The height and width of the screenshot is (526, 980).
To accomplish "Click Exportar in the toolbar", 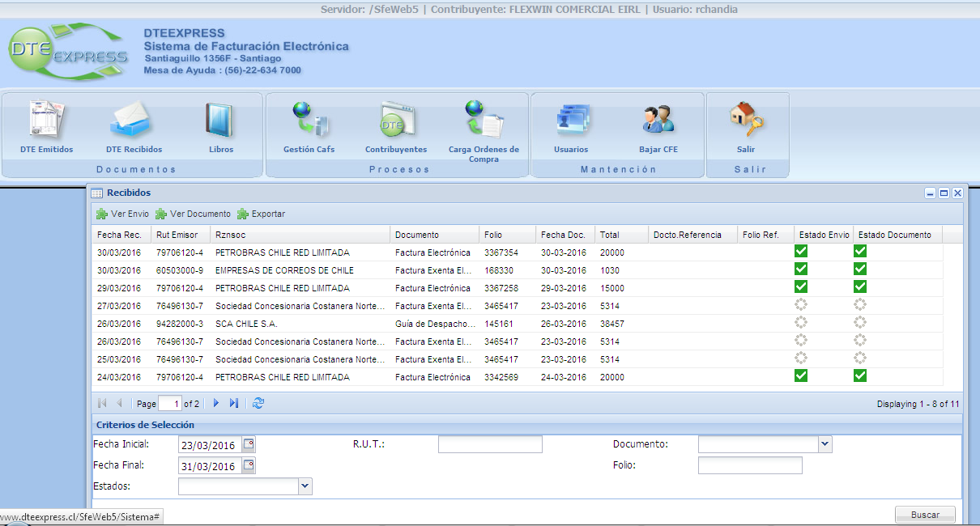I will (x=261, y=214).
